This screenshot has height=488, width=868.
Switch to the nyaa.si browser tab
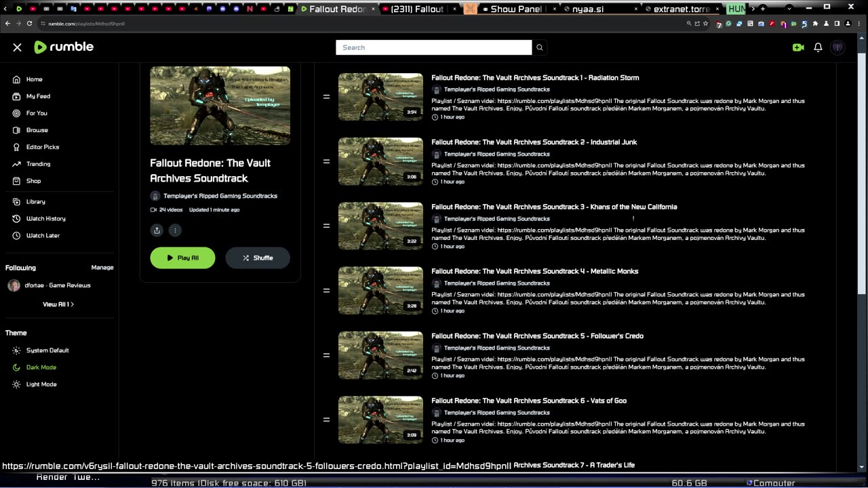[x=600, y=9]
